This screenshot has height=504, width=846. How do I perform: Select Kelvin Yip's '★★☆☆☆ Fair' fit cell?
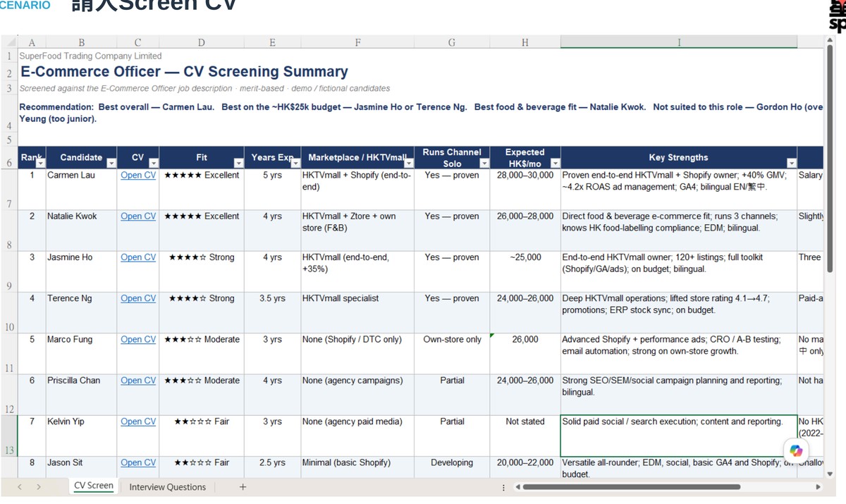[202, 436]
